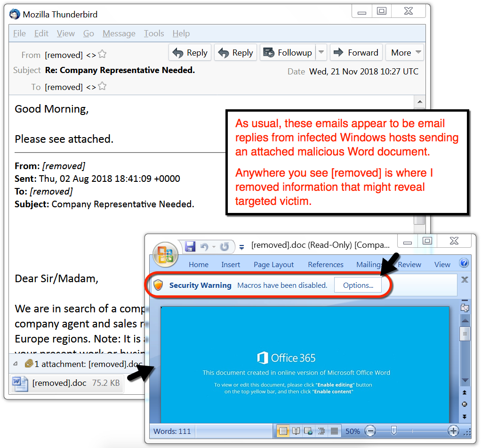481x448 pixels.
Task: Open the zoom dialog via the 50% label
Action: (353, 432)
